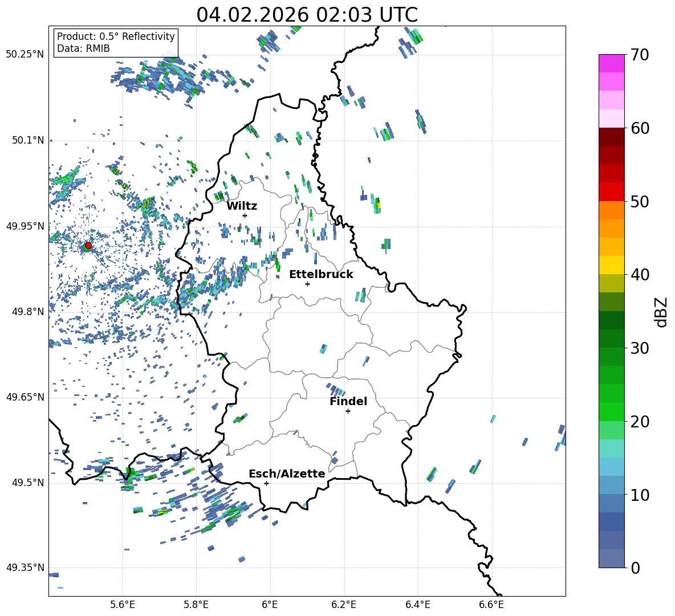Viewport: 675px width, 616px height.
Task: Select the Esch/Alzette city label
Action: [x=287, y=474]
